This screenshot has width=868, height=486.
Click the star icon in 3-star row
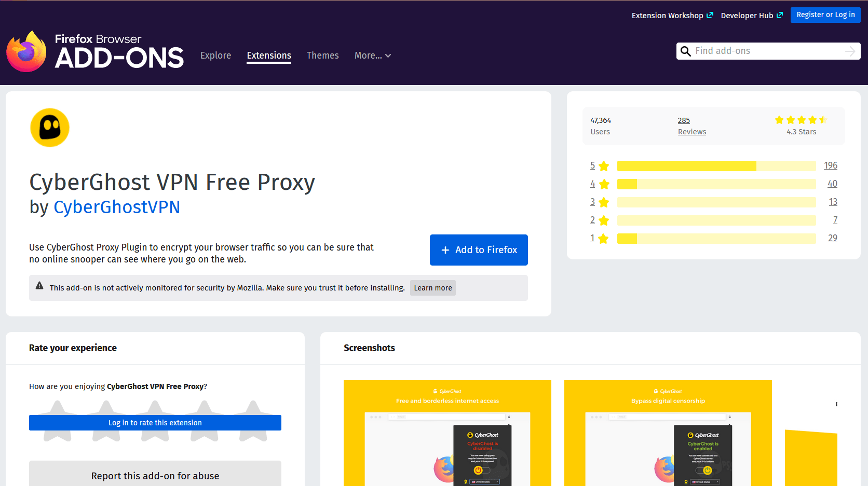[x=604, y=202]
